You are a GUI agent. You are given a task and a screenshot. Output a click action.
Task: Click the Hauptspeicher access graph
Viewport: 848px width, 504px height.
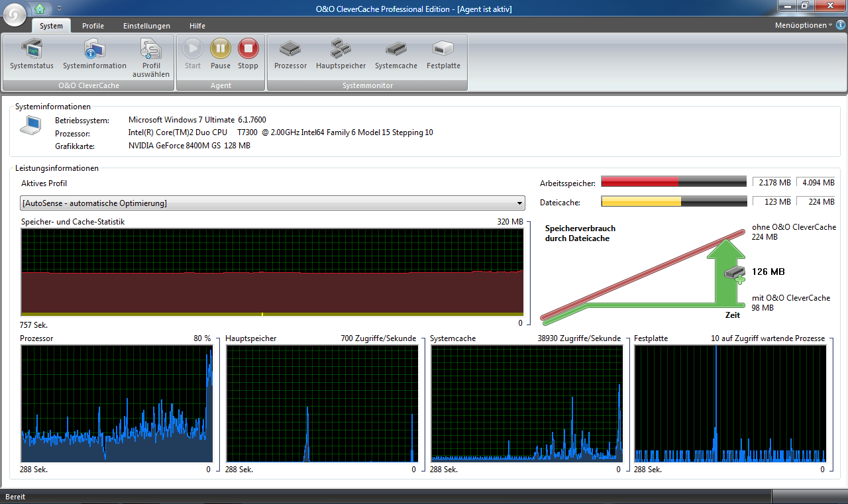click(322, 404)
